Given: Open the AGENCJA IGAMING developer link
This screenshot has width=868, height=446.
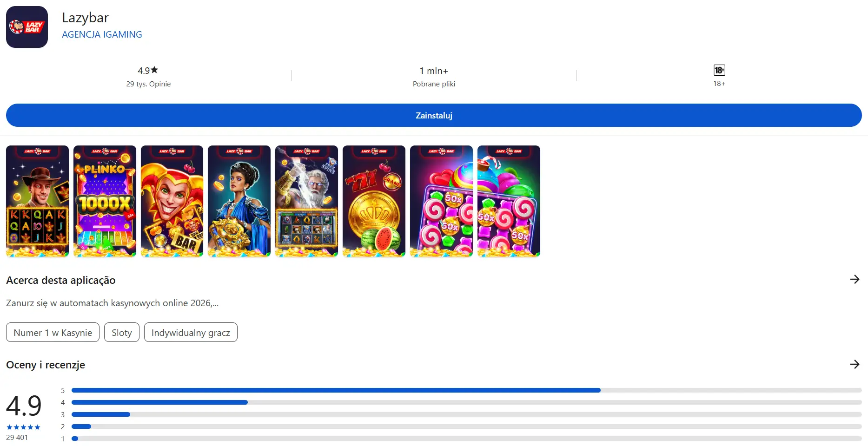Looking at the screenshot, I should point(102,34).
